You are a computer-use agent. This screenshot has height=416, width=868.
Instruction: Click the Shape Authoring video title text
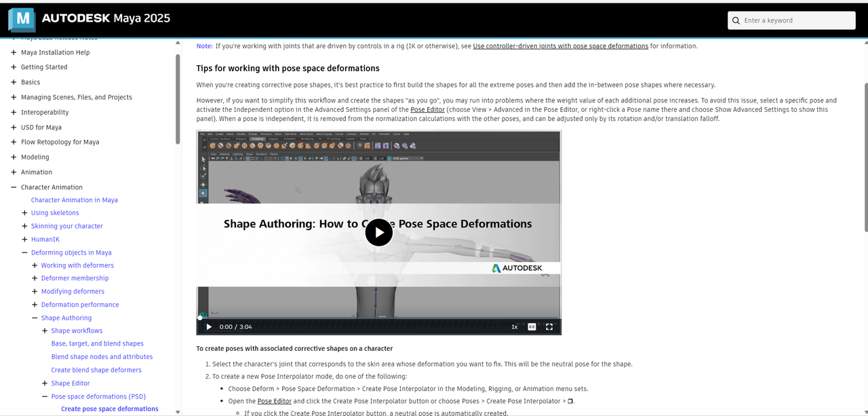pos(378,224)
